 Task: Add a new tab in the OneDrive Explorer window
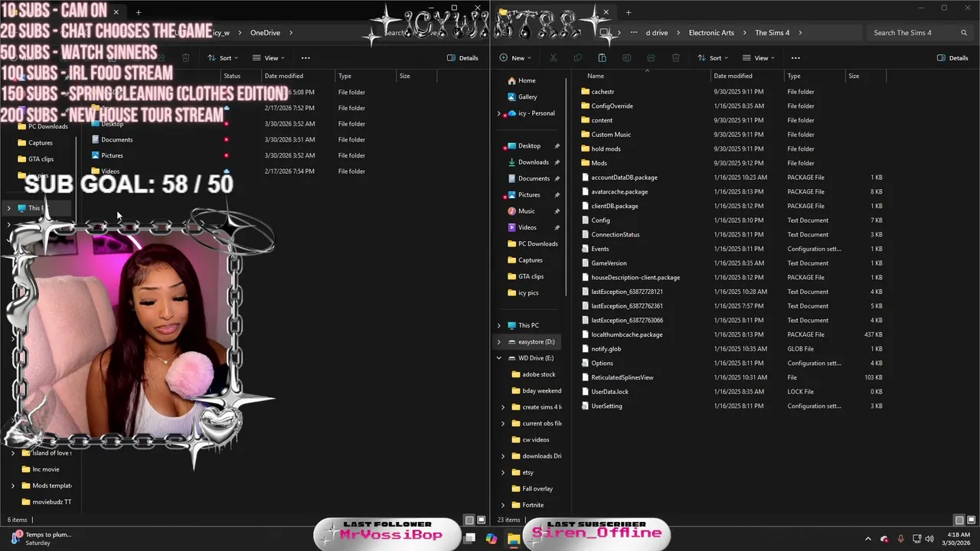coord(138,12)
